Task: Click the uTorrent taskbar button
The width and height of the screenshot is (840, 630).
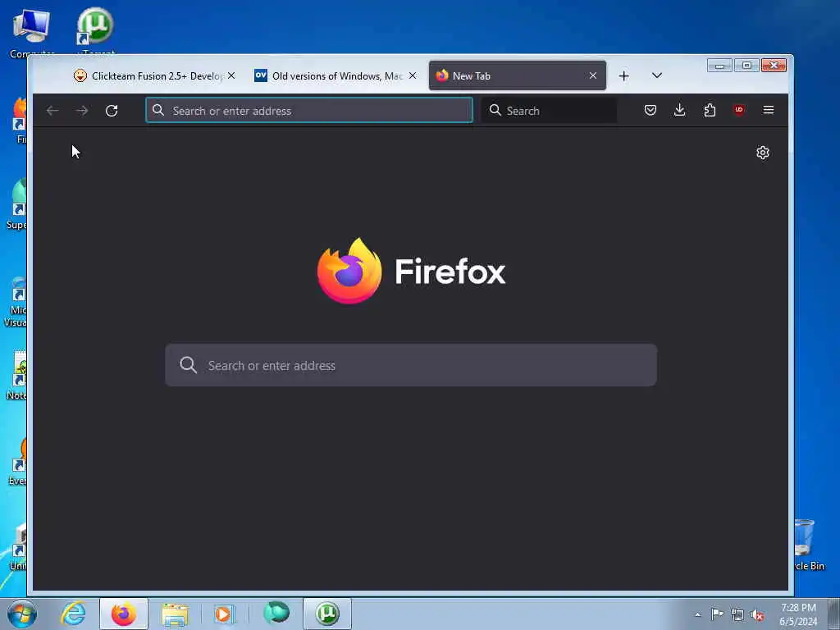Action: (x=327, y=614)
